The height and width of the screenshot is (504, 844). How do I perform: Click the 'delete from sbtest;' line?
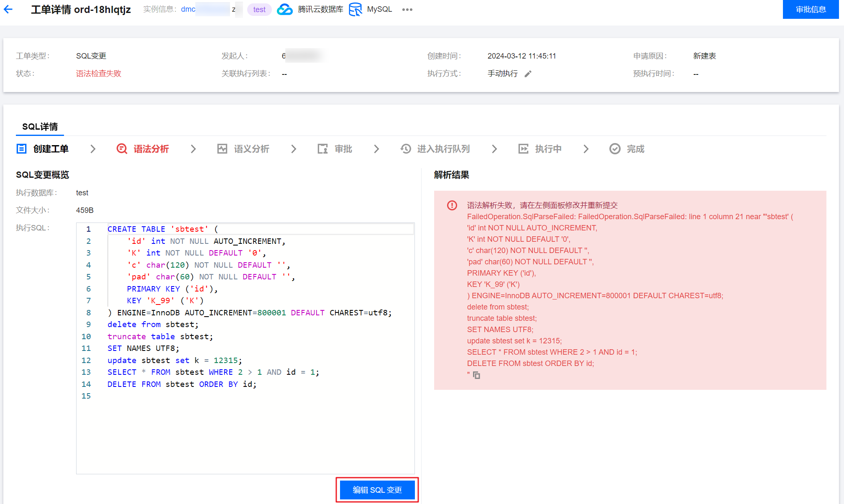click(153, 325)
